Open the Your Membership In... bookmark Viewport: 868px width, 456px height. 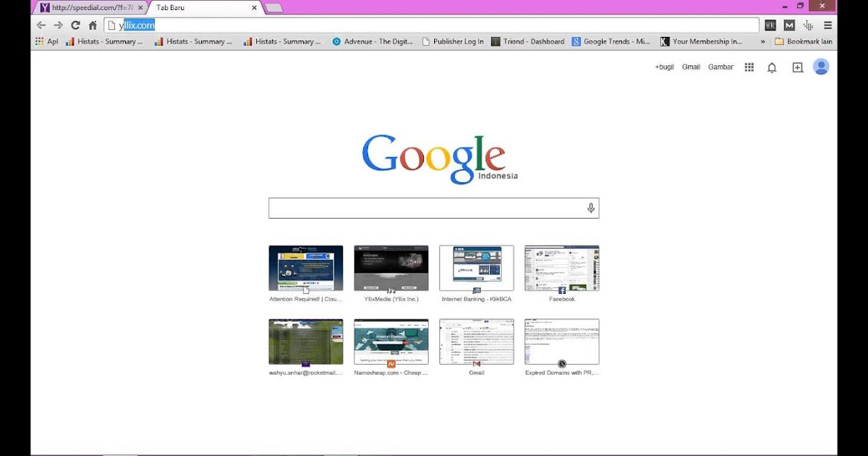(x=701, y=41)
